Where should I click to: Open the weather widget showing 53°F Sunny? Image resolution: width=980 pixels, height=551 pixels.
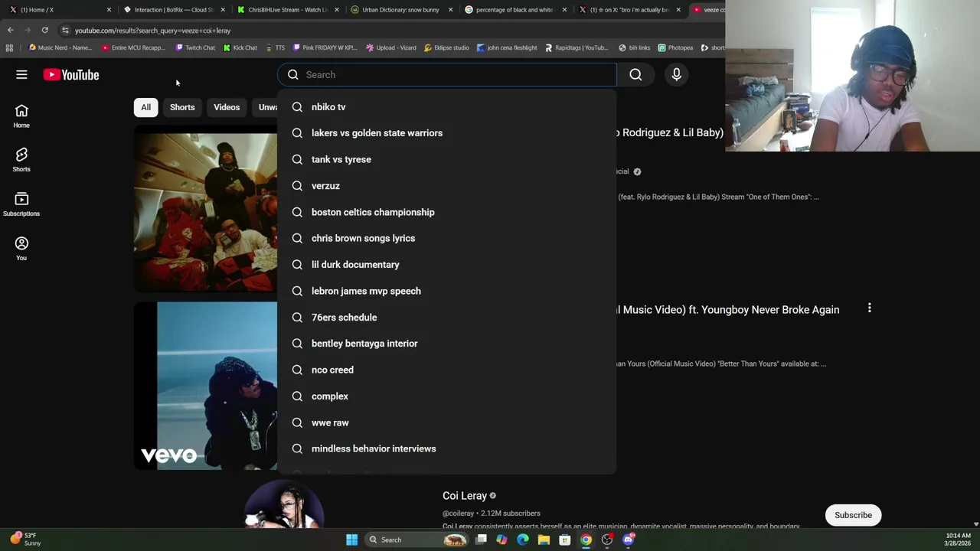(26, 539)
